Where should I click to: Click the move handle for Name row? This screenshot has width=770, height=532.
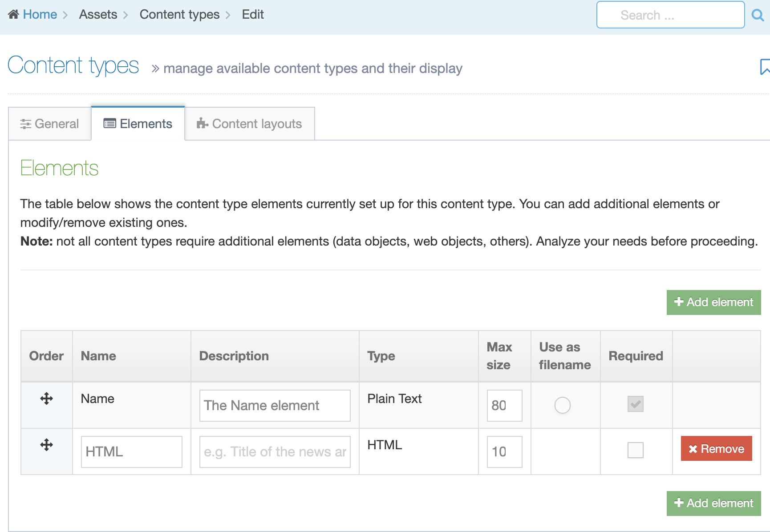(46, 399)
